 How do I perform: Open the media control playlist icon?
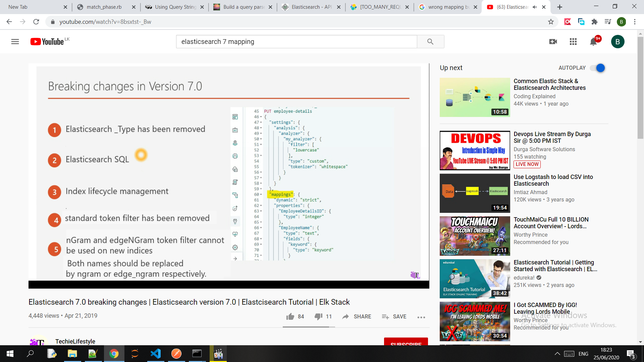pos(608,22)
